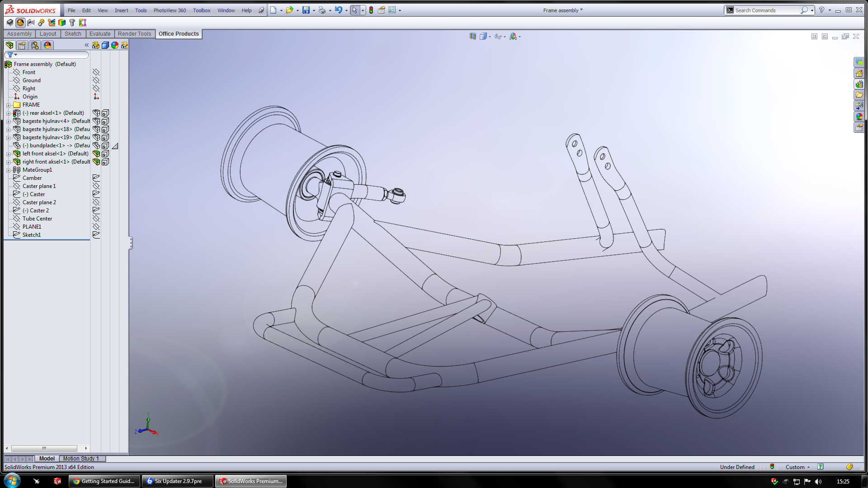Expand the MateGroup1 tree node
Viewport: 868px width, 488px height.
tap(8, 170)
